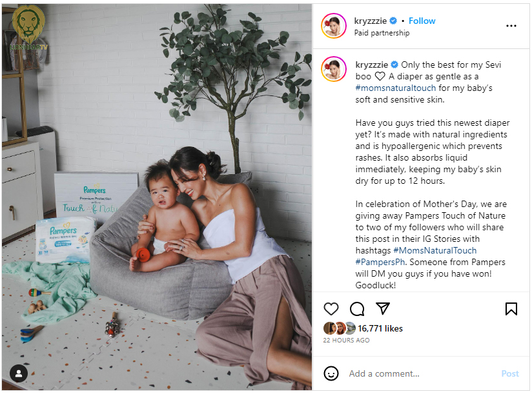Open the kryzzzie avatar beside the caption

point(334,69)
